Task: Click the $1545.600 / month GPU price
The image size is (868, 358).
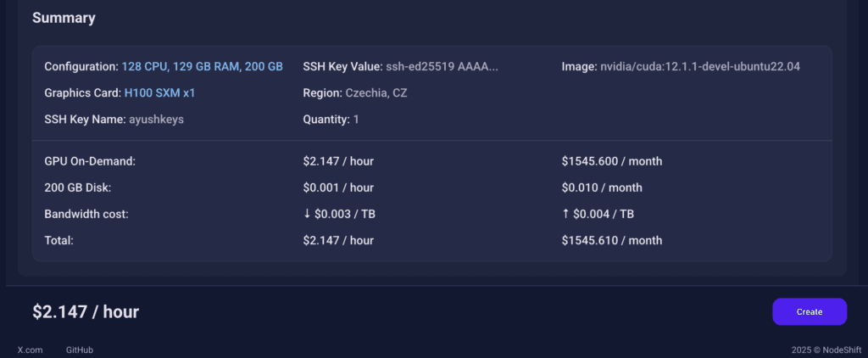Action: (611, 161)
